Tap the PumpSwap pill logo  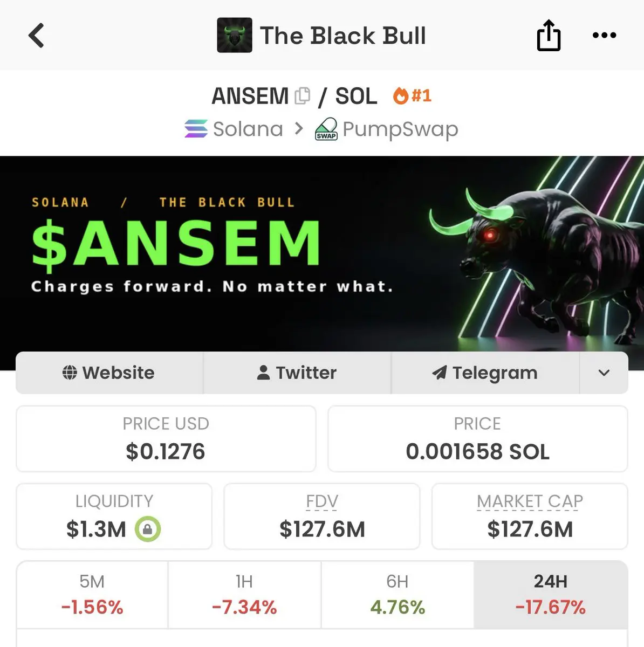pos(326,129)
